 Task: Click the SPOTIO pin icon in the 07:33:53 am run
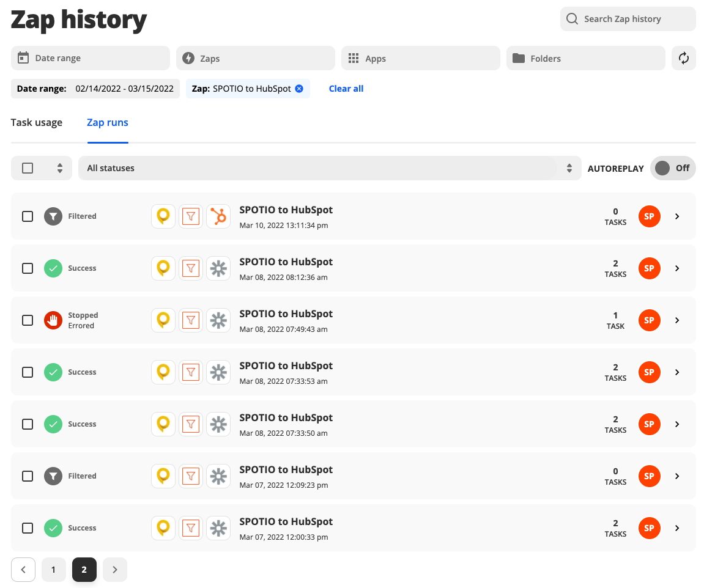coord(163,373)
